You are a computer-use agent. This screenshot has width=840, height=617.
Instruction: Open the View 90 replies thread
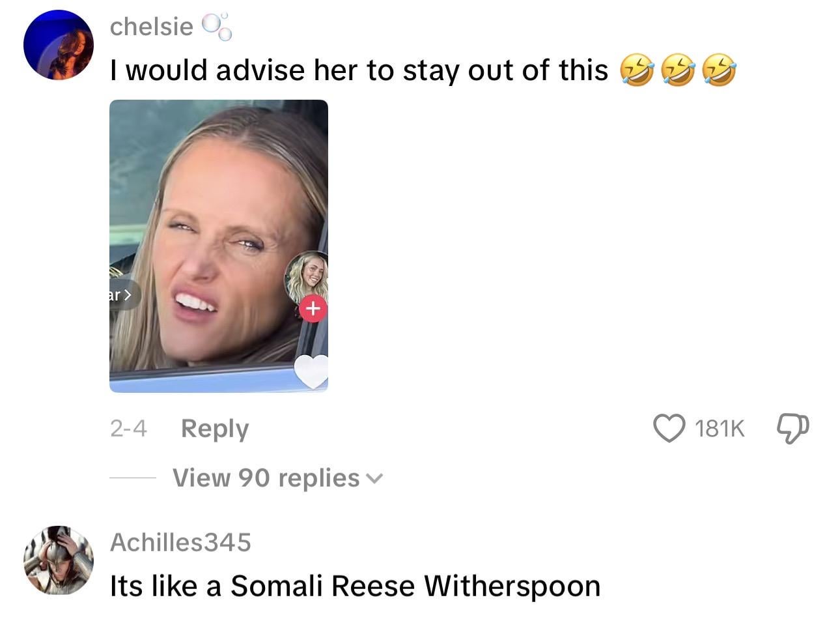[x=278, y=478]
